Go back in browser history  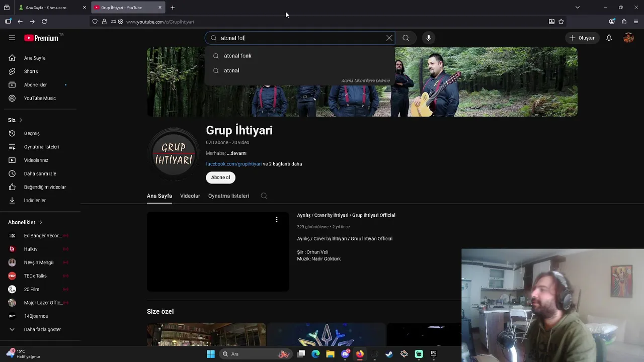(20, 22)
